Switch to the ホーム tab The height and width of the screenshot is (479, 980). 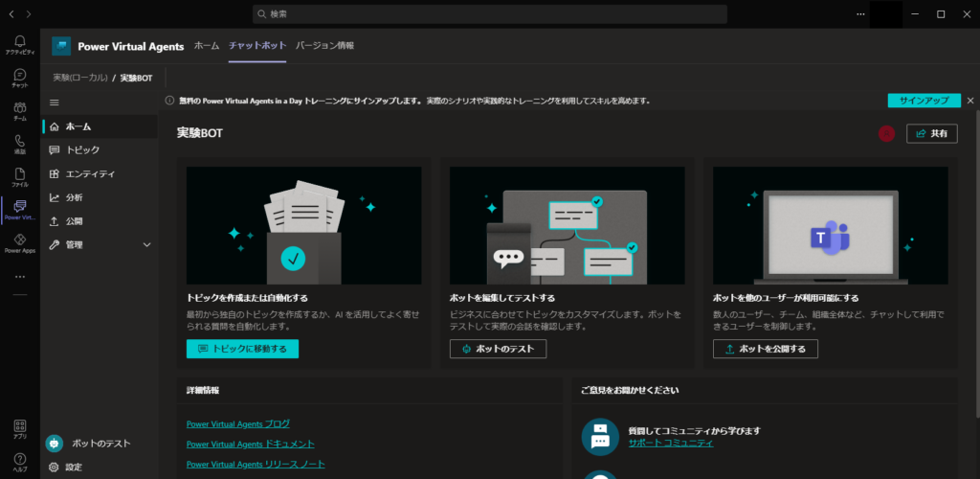pyautogui.click(x=207, y=46)
